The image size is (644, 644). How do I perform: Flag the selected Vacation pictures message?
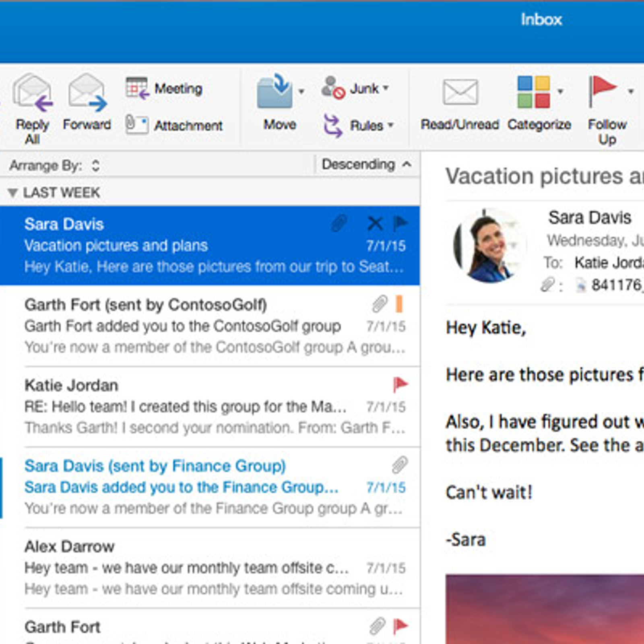(x=400, y=223)
